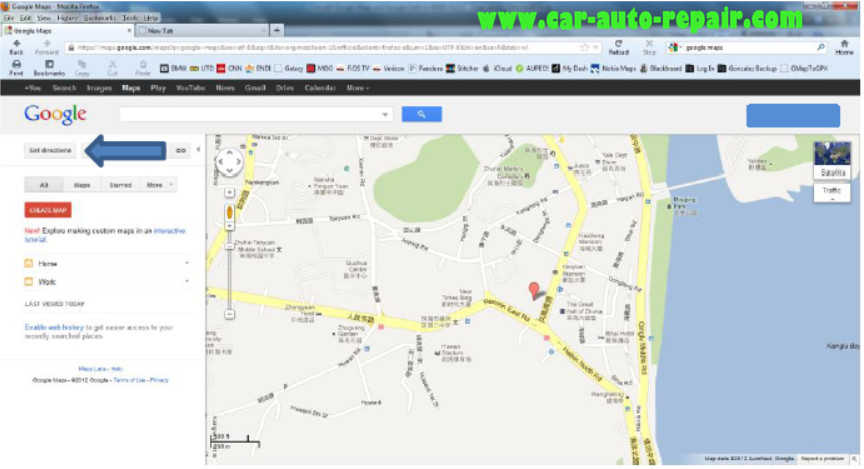The height and width of the screenshot is (469, 864).
Task: Open the BMW bookmark
Action: pyautogui.click(x=174, y=68)
